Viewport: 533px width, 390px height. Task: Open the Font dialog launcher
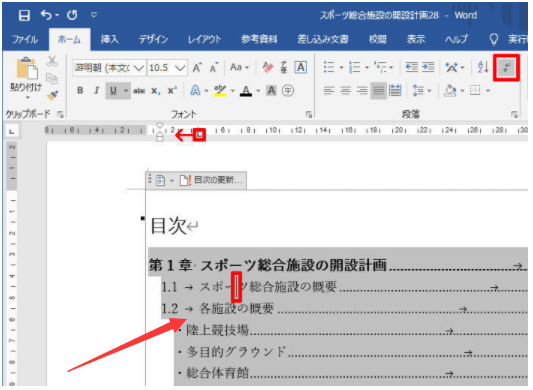(309, 115)
